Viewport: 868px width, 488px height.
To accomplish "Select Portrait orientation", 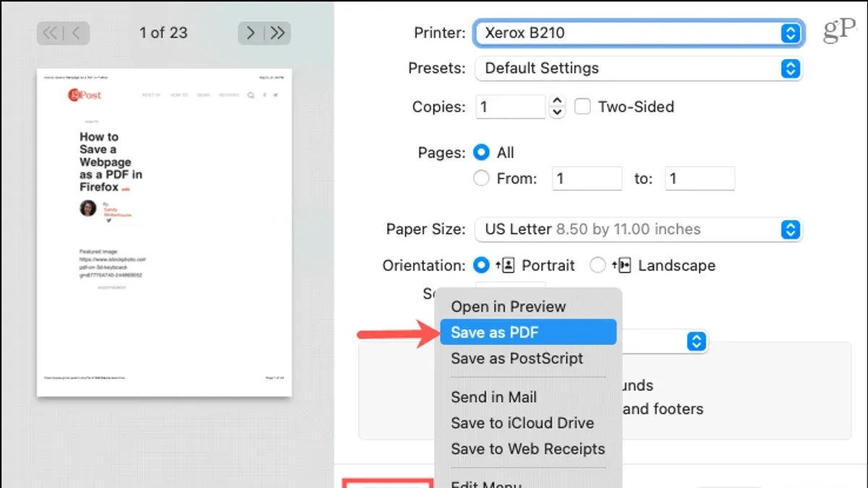I will pyautogui.click(x=481, y=265).
